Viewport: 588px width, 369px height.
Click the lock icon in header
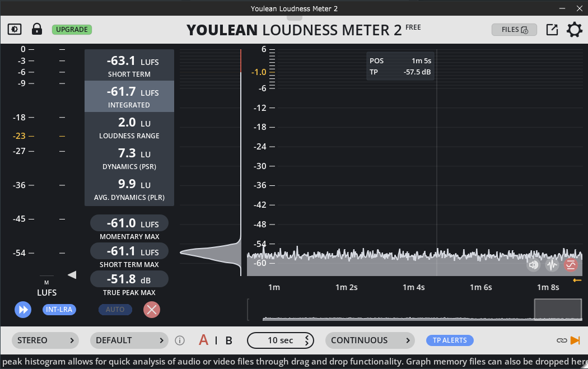(37, 29)
